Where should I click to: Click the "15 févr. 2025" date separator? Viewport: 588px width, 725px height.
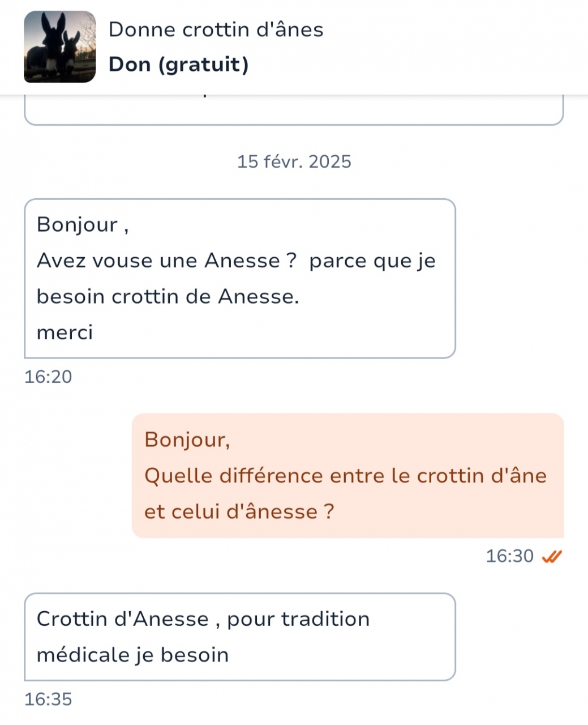(x=294, y=162)
